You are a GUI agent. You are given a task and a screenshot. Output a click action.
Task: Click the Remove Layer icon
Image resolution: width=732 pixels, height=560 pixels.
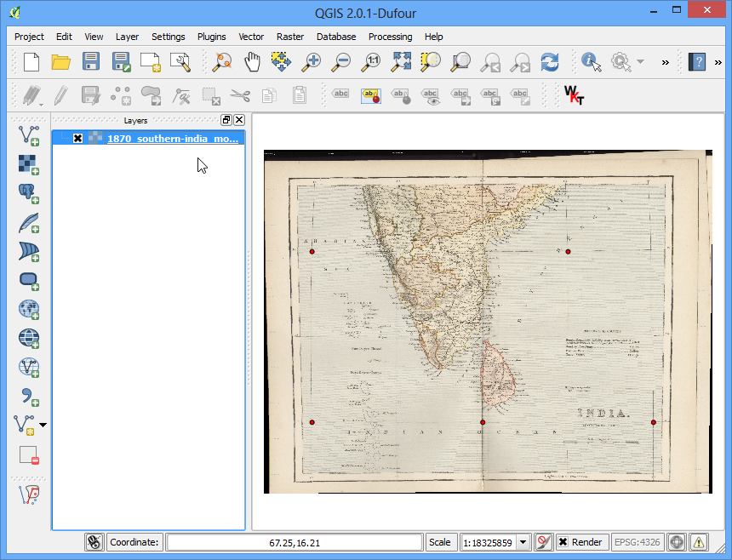click(28, 455)
